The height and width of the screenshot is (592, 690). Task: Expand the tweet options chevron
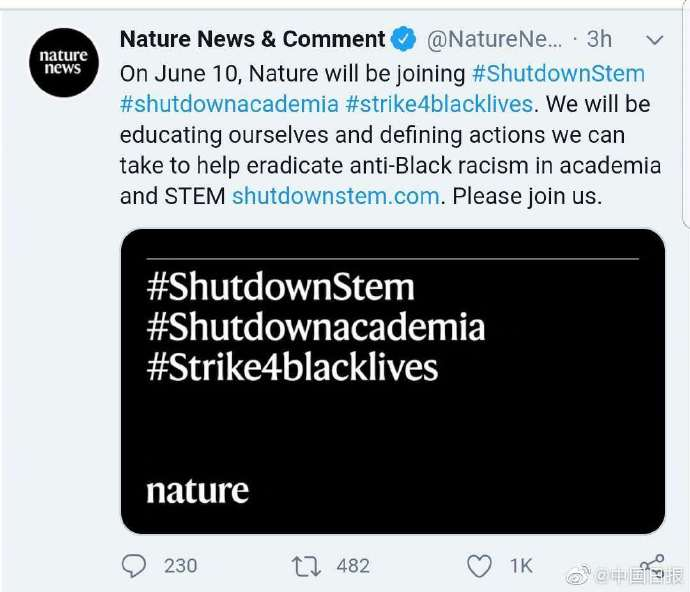coord(655,40)
